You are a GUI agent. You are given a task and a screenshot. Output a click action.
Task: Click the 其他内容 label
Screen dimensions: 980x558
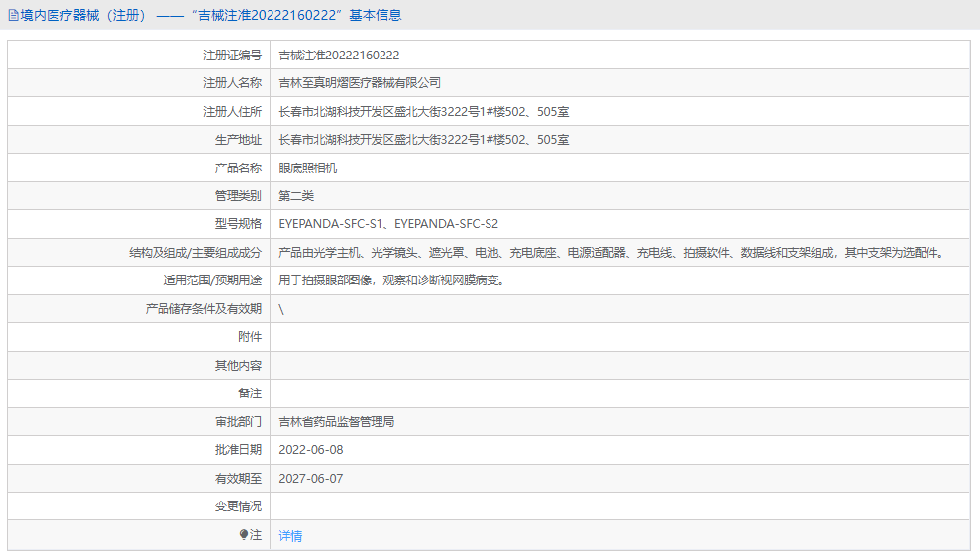pyautogui.click(x=238, y=366)
